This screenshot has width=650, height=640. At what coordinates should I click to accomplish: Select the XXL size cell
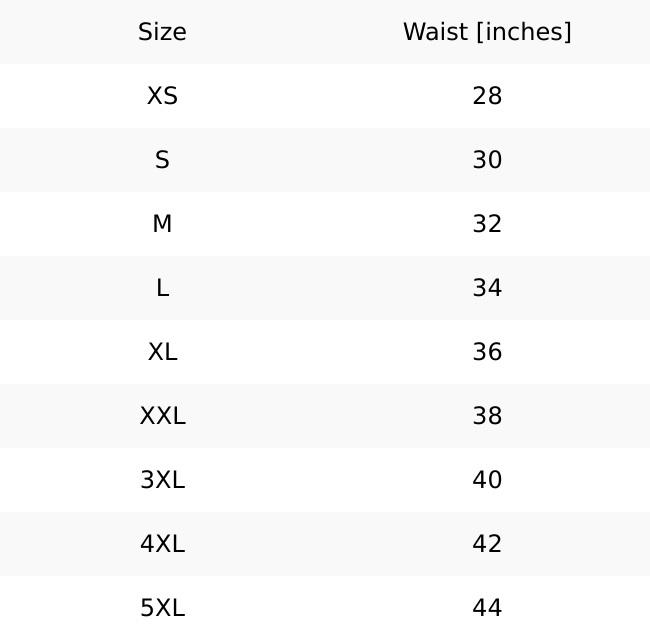[162, 416]
